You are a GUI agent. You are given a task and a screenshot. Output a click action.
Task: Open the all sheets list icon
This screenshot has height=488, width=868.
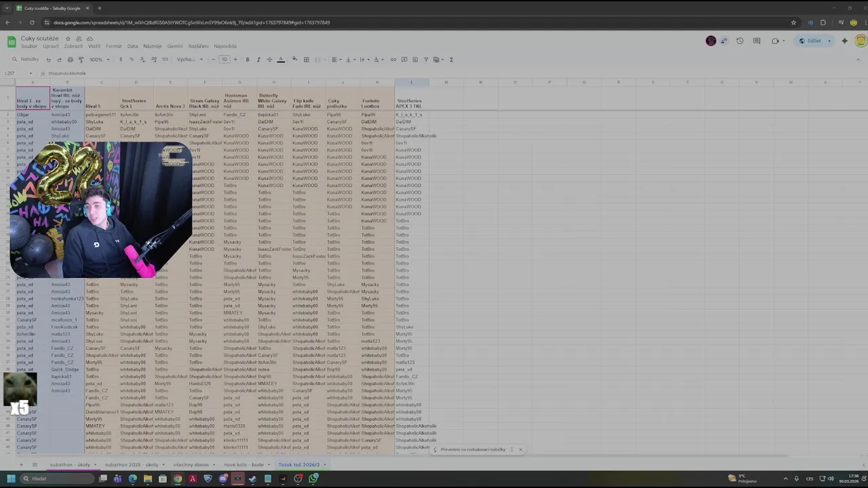[x=35, y=464]
